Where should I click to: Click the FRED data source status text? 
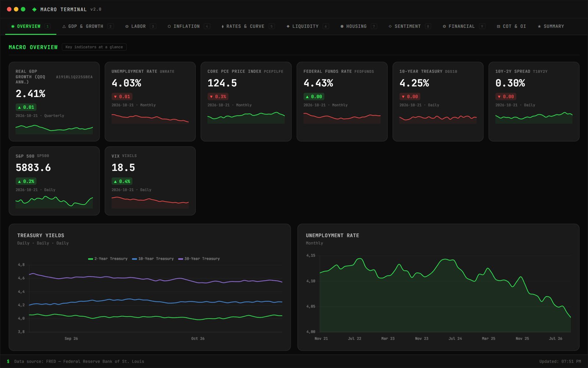coord(79,361)
